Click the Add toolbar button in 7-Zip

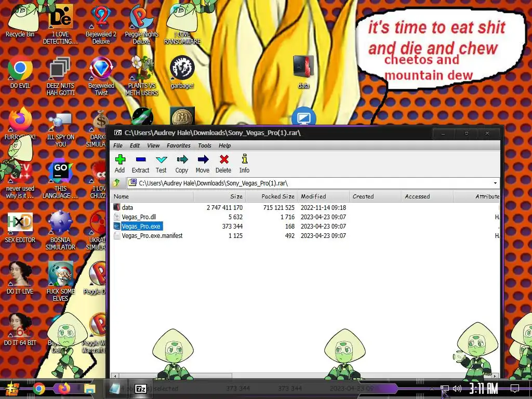(x=120, y=164)
